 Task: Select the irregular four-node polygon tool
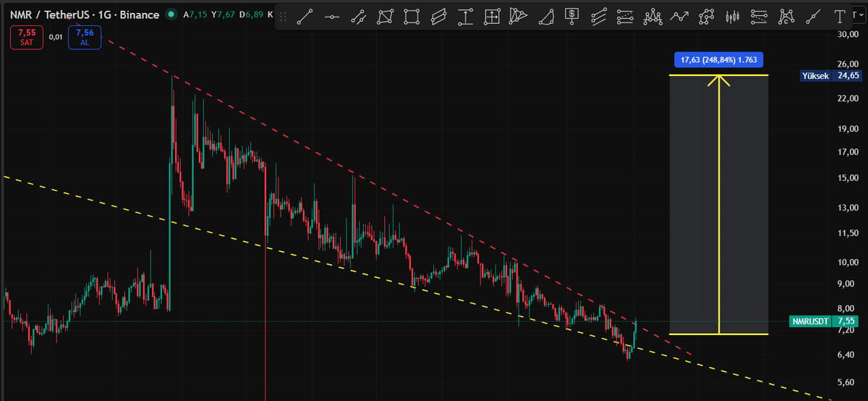click(x=385, y=16)
